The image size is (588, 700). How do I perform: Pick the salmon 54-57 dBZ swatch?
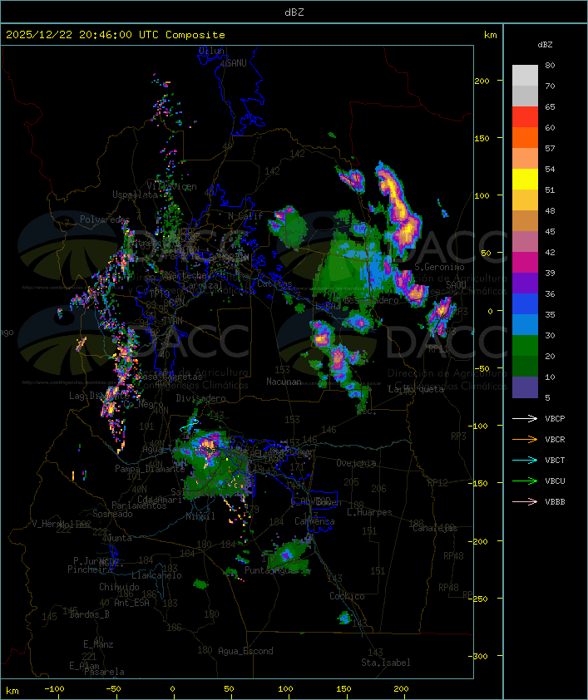525,159
